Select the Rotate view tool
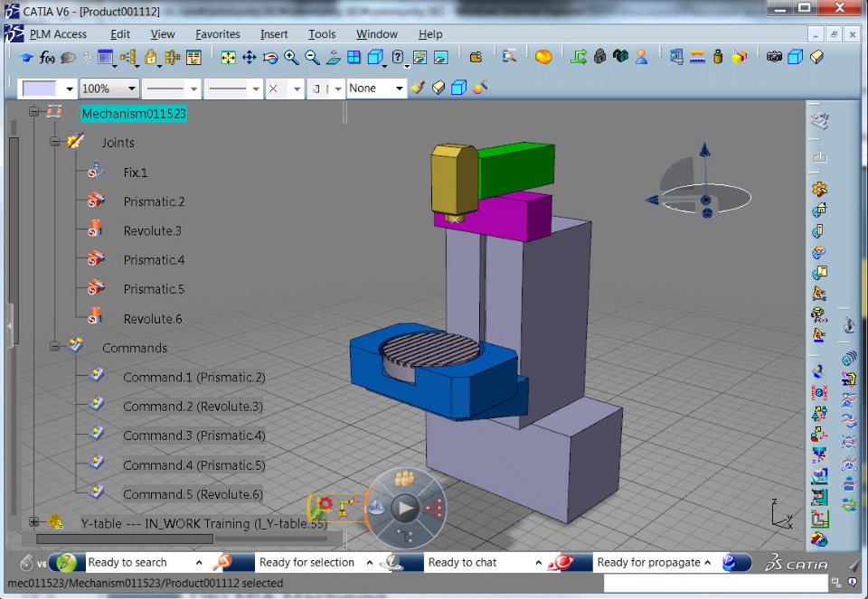 [270, 58]
